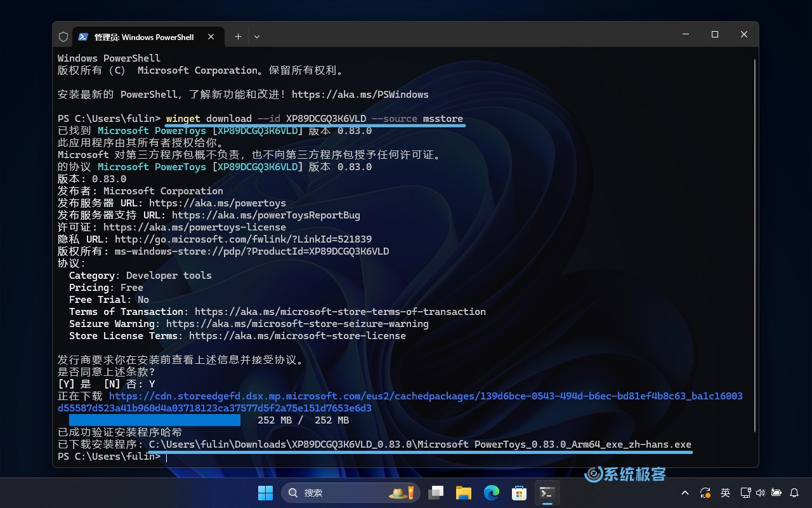Image resolution: width=812 pixels, height=508 pixels.
Task: Open File Explorer from the taskbar
Action: pyautogui.click(x=464, y=493)
